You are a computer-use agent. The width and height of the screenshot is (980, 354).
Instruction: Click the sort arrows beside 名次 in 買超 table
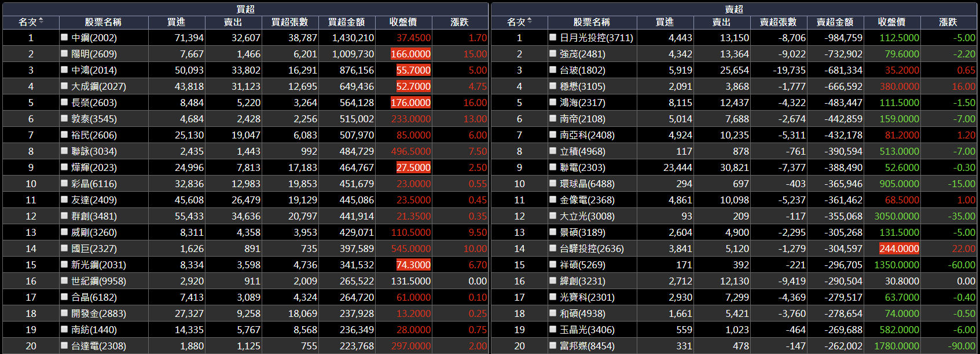pyautogui.click(x=41, y=21)
